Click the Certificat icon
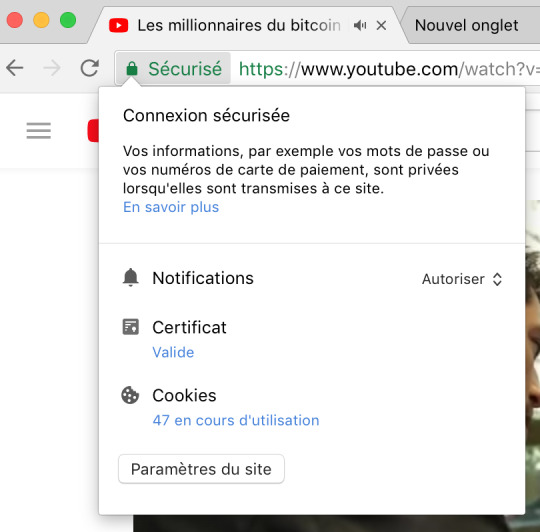 pos(131,327)
